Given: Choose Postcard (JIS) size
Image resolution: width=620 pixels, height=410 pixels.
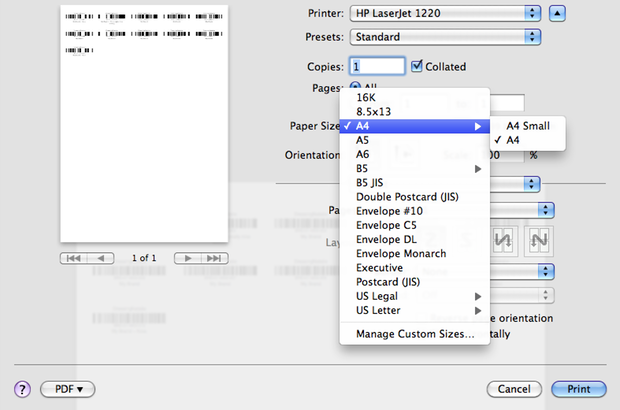Looking at the screenshot, I should click(x=414, y=282).
